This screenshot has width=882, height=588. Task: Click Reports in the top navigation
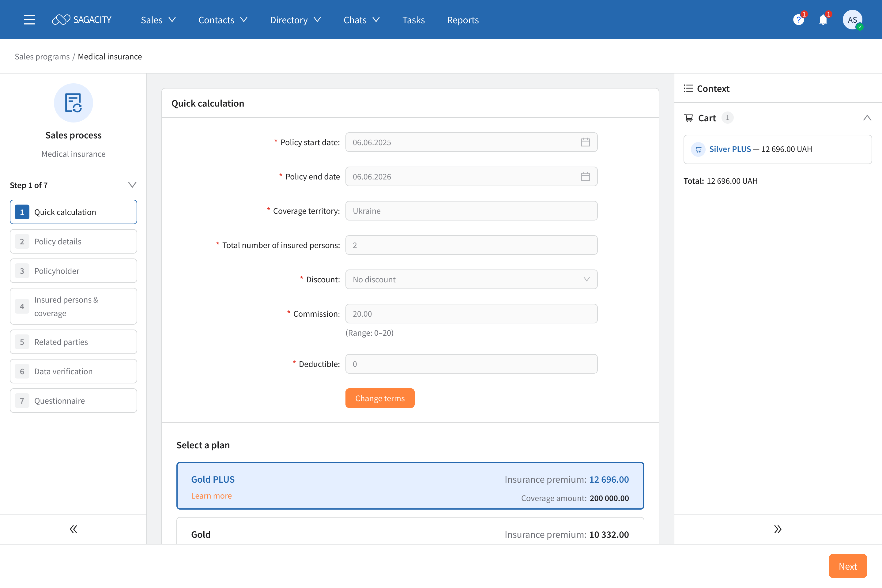(x=463, y=20)
